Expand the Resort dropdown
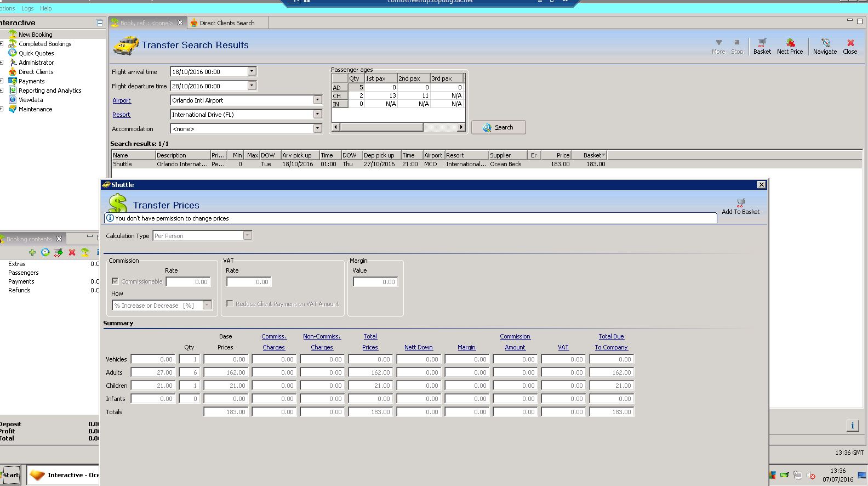Screen dimensions: 868x486 pos(317,115)
